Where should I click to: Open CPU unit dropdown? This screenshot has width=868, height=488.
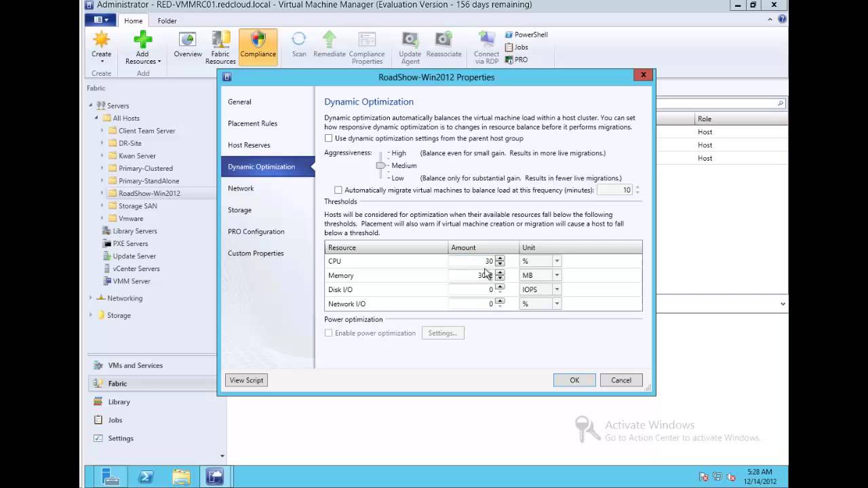[557, 261]
